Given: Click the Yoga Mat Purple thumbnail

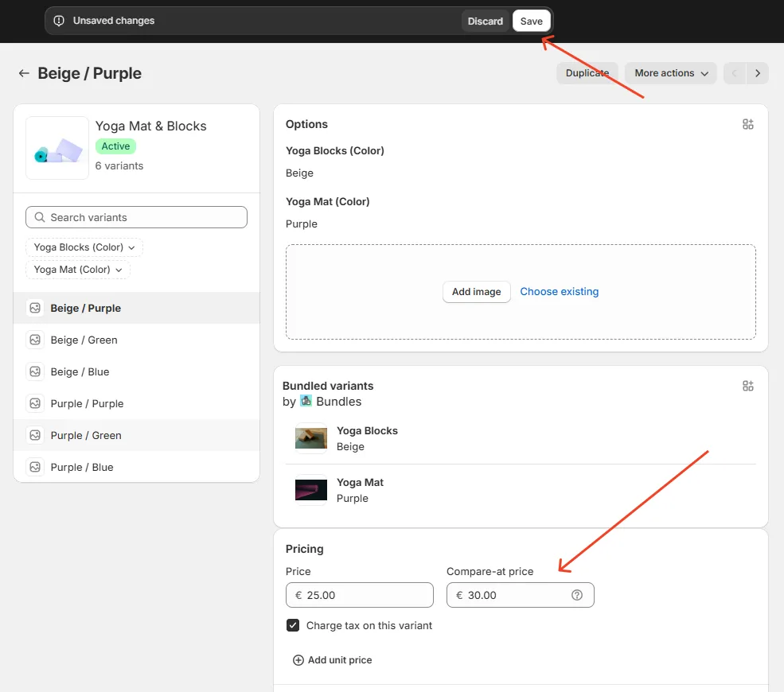Looking at the screenshot, I should pyautogui.click(x=310, y=490).
